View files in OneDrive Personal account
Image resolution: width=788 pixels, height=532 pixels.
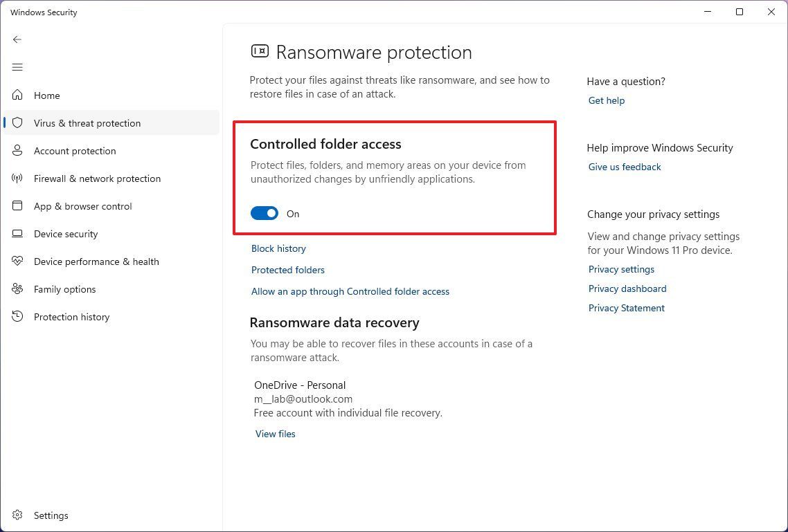275,434
